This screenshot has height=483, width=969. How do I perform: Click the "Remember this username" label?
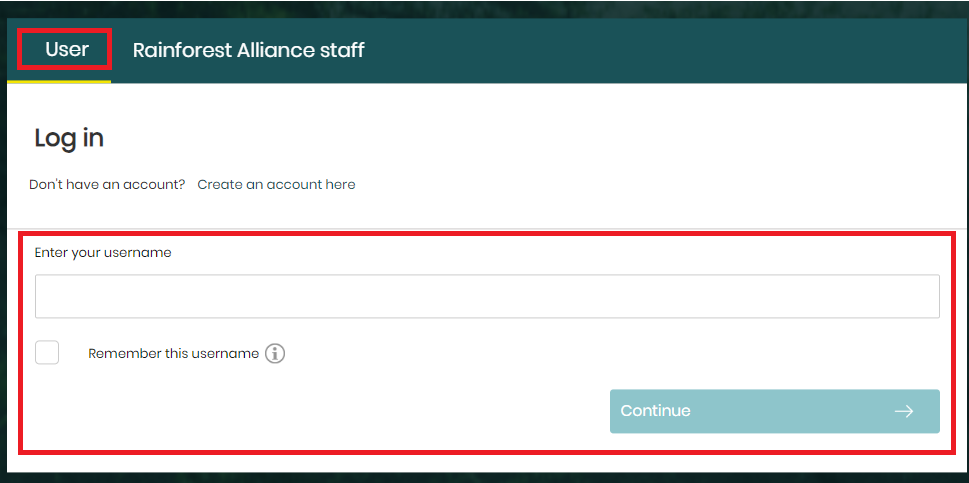[x=173, y=354]
